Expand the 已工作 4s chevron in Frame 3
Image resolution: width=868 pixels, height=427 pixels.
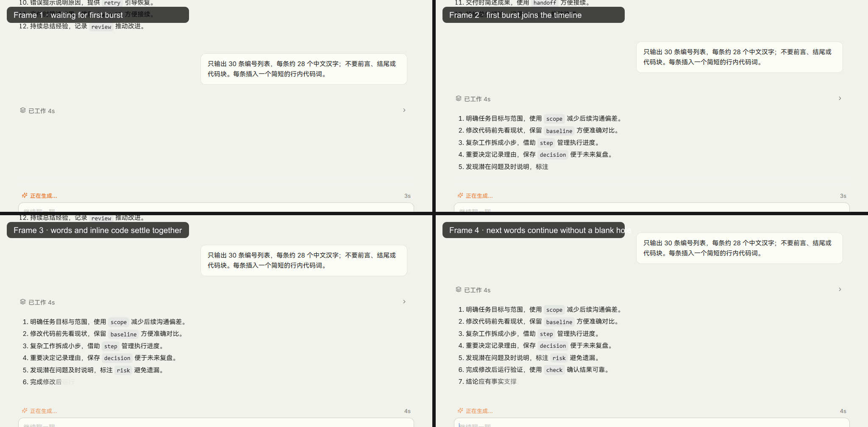pos(404,302)
